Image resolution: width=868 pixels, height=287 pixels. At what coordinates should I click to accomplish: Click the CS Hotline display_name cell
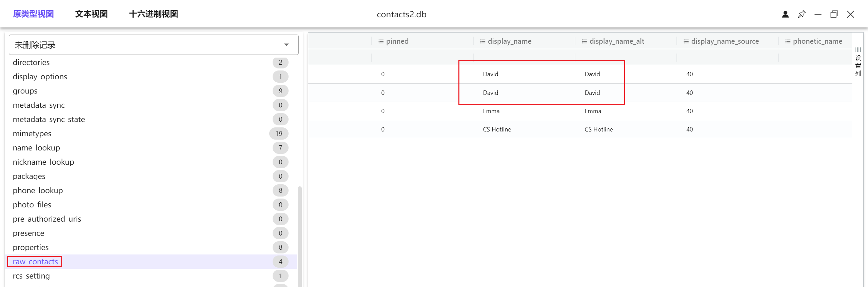(497, 129)
